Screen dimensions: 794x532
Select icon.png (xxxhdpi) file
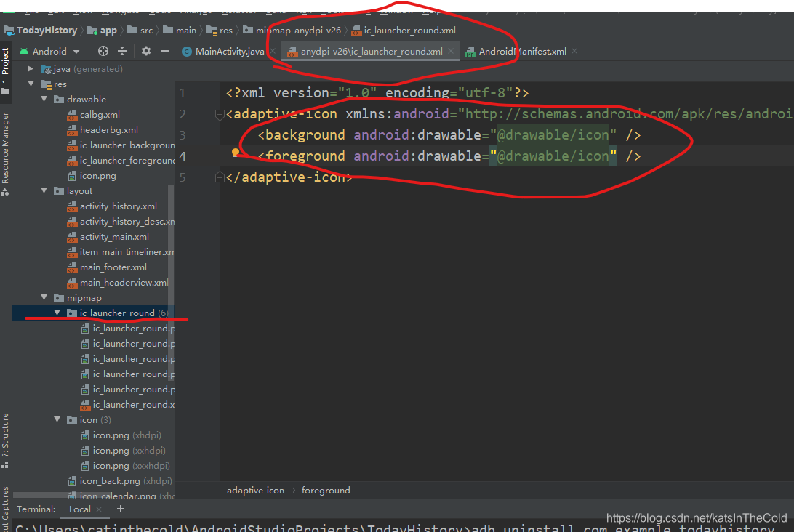click(x=125, y=465)
